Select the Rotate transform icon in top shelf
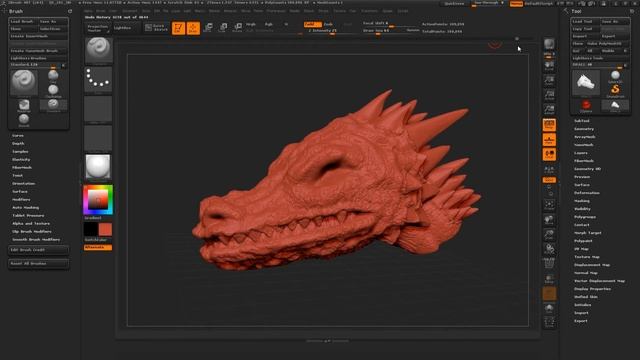Viewport: 640px width, 360px height. [238, 28]
